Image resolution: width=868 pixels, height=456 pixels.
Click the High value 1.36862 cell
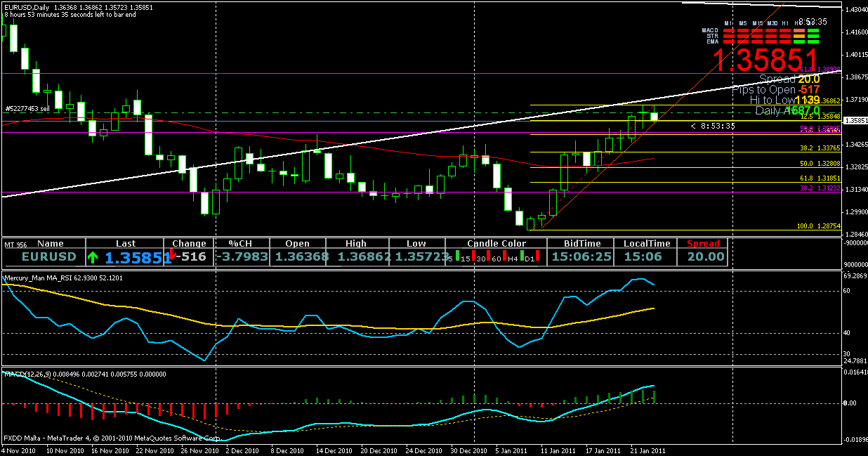click(x=364, y=256)
